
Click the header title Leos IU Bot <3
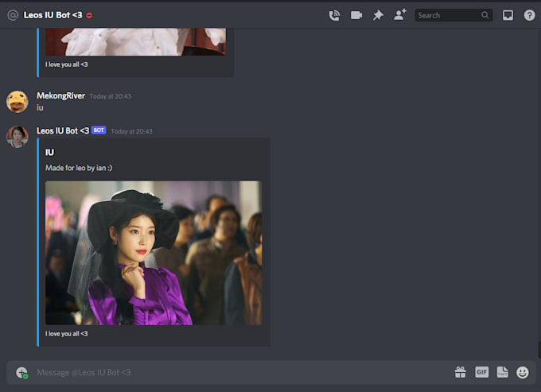53,15
